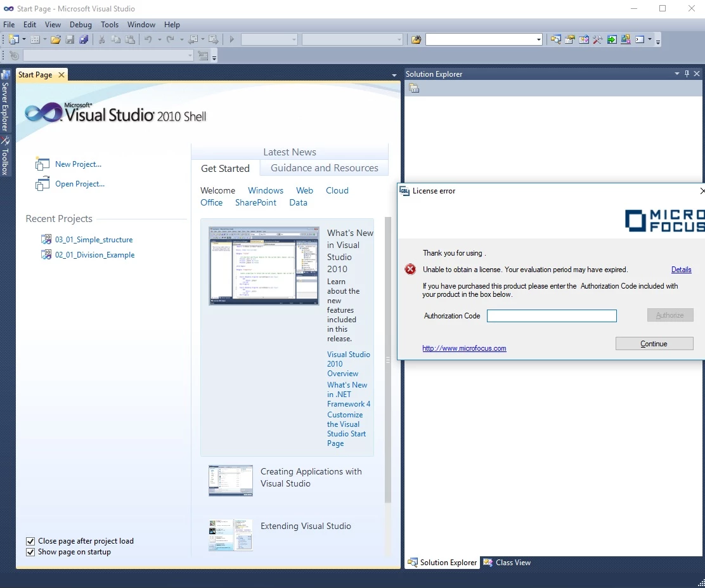Click the Undo arrow toolbar icon
The image size is (705, 588).
148,39
